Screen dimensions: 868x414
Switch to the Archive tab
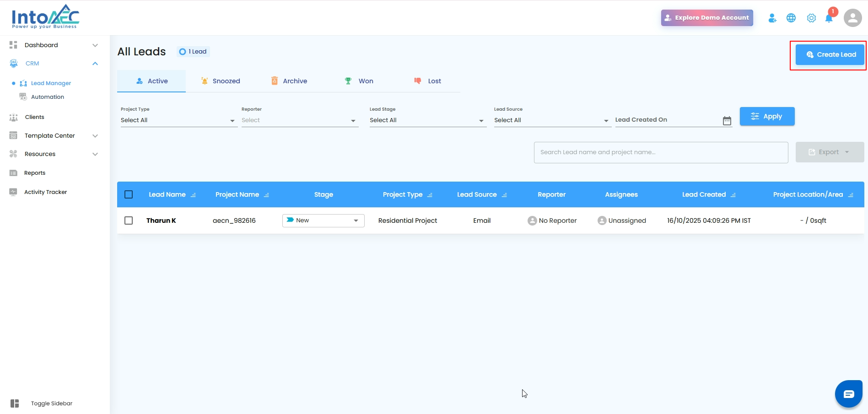(289, 81)
